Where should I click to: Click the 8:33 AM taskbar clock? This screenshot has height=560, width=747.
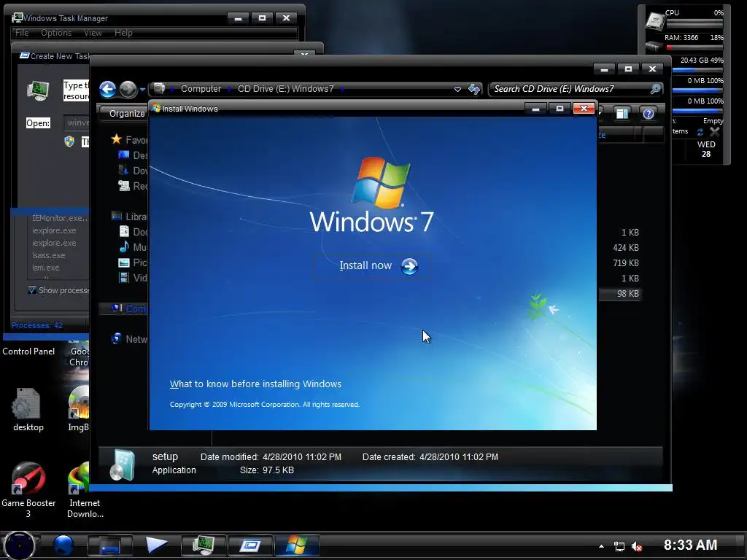click(690, 545)
